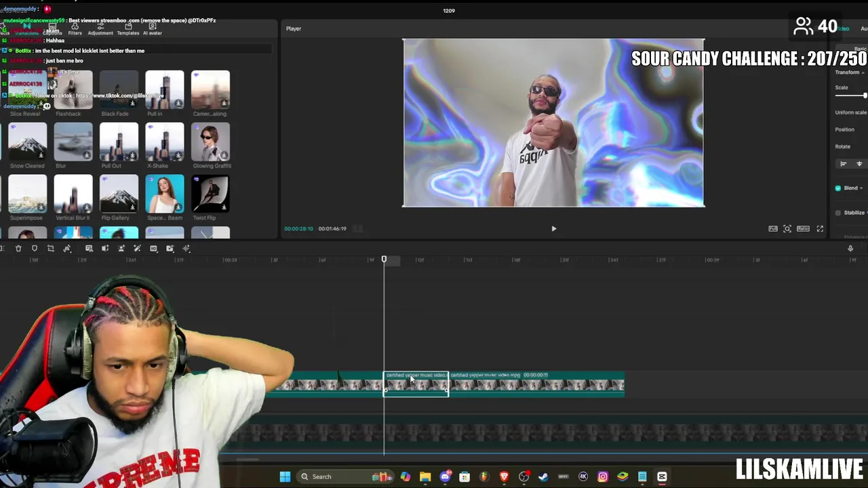Click the mirror/rotate tool in timeline toolbar
868x488 pixels.
coord(67,249)
